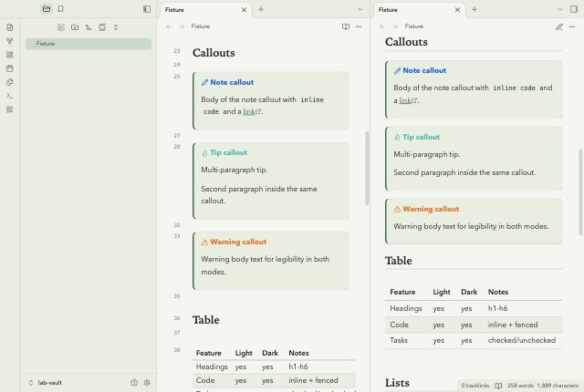Open templates ribbon icon

pyautogui.click(x=10, y=82)
